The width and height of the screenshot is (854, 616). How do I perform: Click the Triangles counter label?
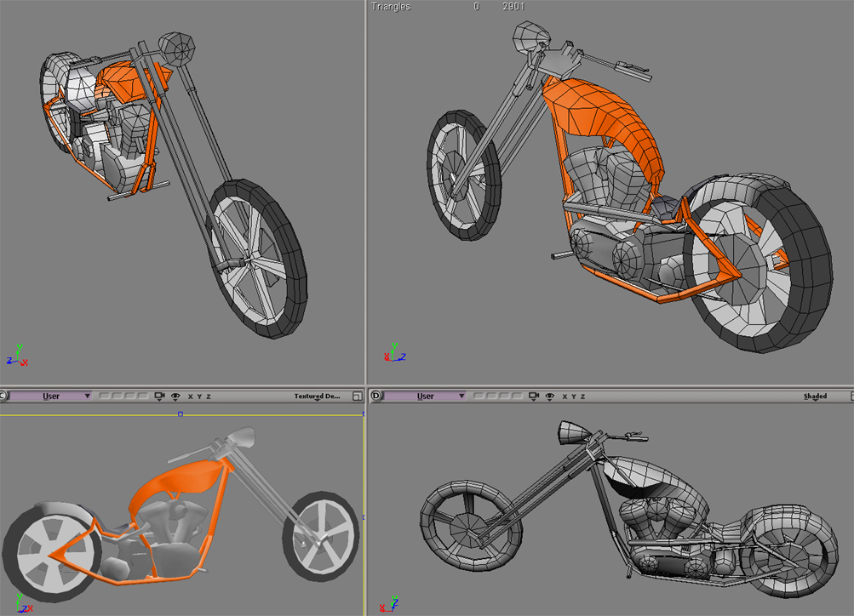(391, 7)
